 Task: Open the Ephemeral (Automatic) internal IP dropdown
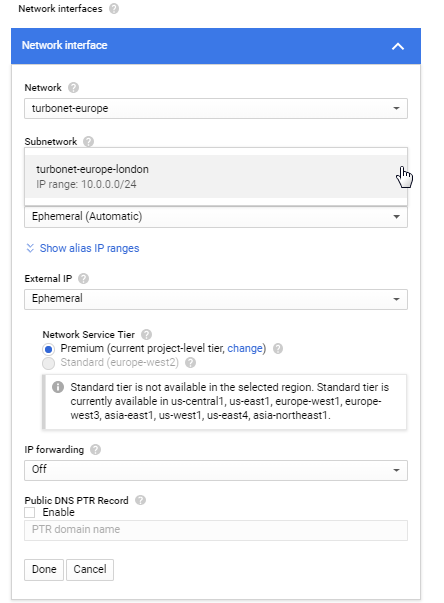coord(216,217)
